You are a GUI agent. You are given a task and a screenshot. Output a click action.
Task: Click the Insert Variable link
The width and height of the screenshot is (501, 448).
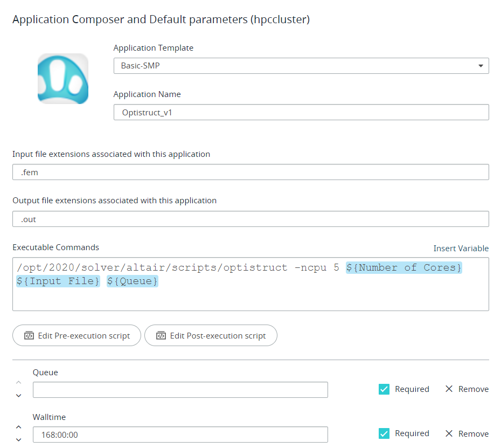461,248
